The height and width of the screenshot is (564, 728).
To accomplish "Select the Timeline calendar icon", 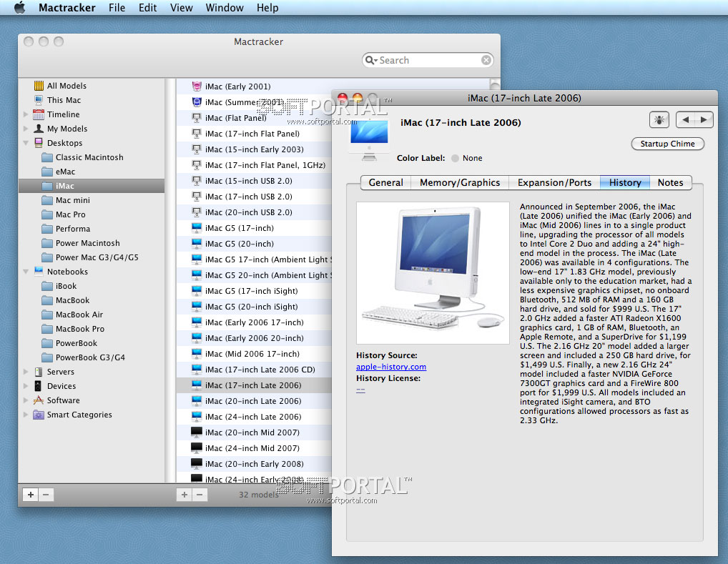I will point(39,114).
